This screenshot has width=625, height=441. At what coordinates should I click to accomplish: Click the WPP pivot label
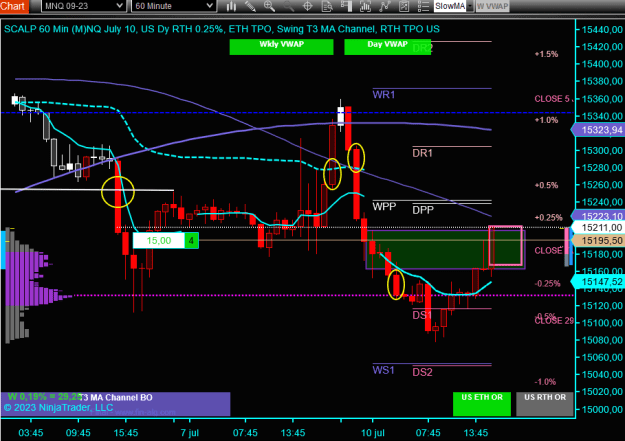384,207
